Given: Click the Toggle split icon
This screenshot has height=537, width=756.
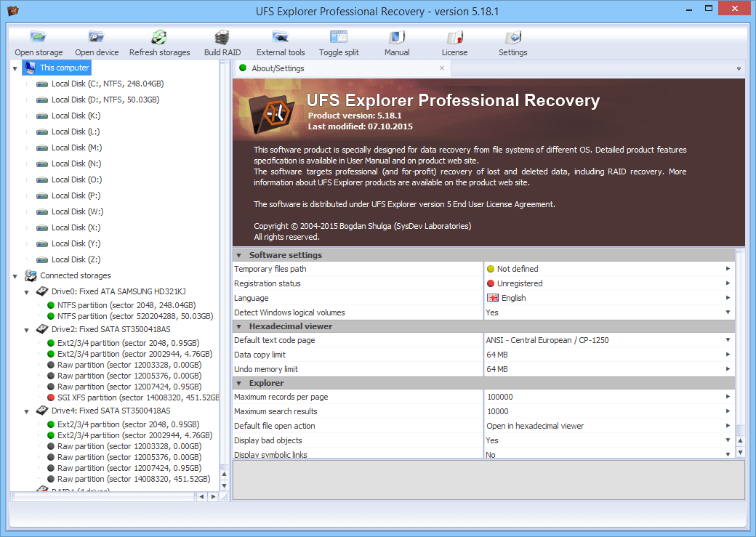Looking at the screenshot, I should tap(339, 36).
